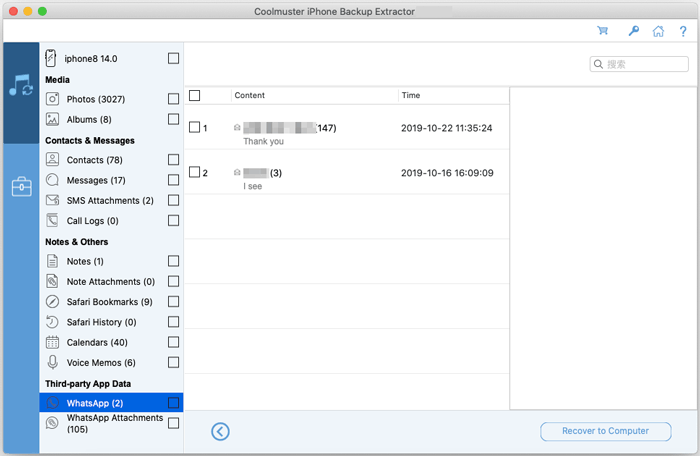Open help with question mark icon
The height and width of the screenshot is (456, 700).
(x=683, y=31)
